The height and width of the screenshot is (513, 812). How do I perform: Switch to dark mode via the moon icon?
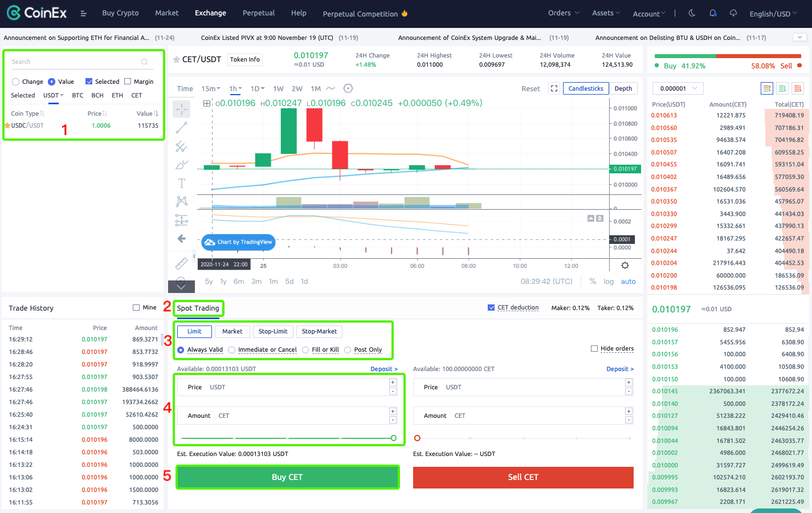point(691,13)
